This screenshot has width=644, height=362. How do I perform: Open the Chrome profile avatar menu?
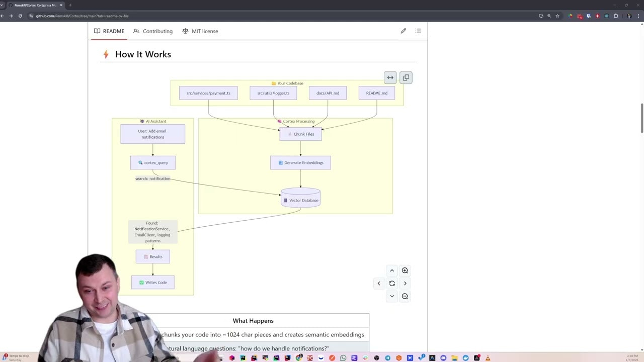tap(629, 16)
